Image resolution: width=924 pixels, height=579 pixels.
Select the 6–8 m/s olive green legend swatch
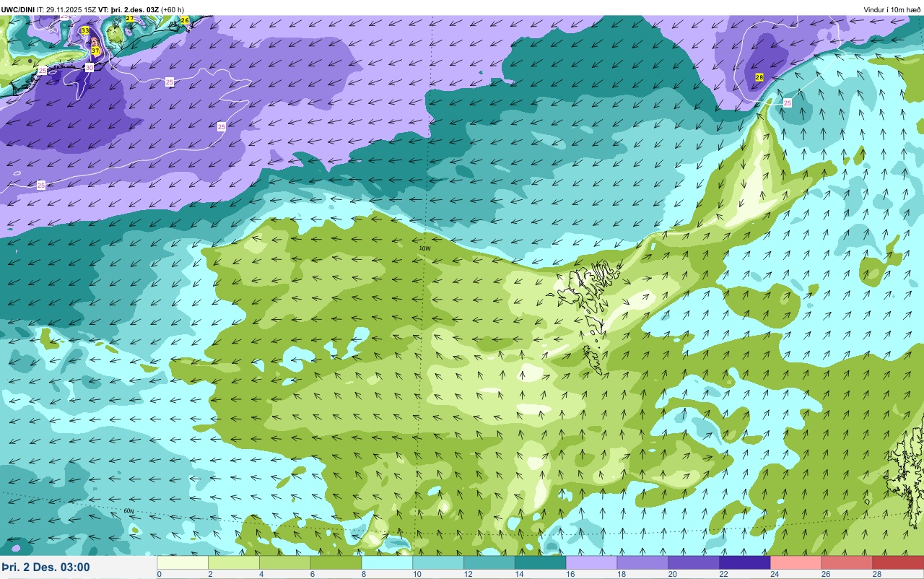click(336, 562)
